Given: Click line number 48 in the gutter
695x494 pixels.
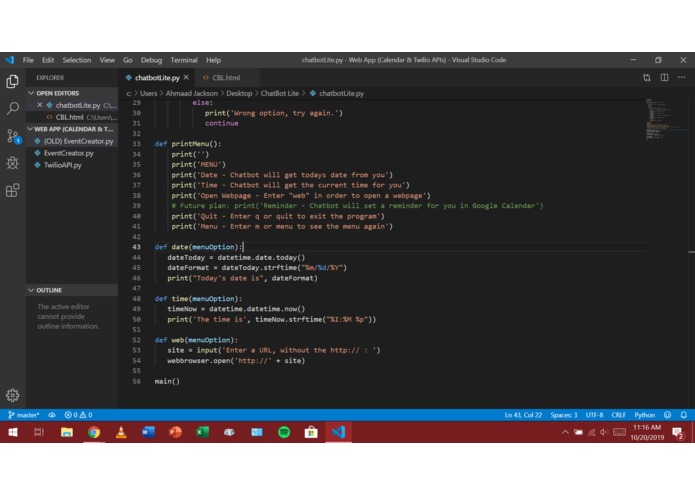Looking at the screenshot, I should (136, 299).
